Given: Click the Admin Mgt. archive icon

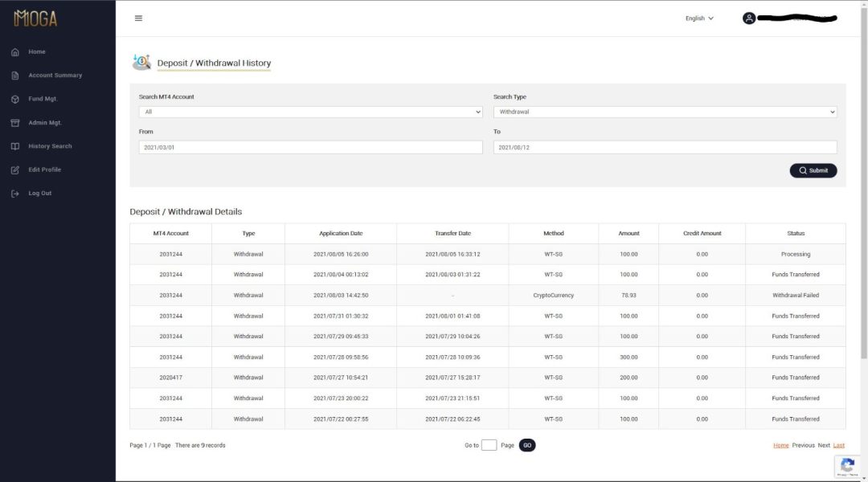Looking at the screenshot, I should [x=15, y=123].
